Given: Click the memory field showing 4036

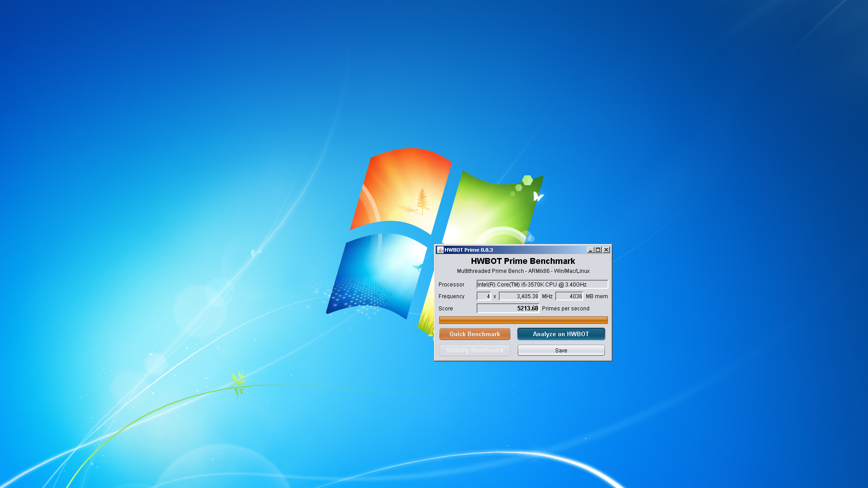Looking at the screenshot, I should pyautogui.click(x=569, y=296).
